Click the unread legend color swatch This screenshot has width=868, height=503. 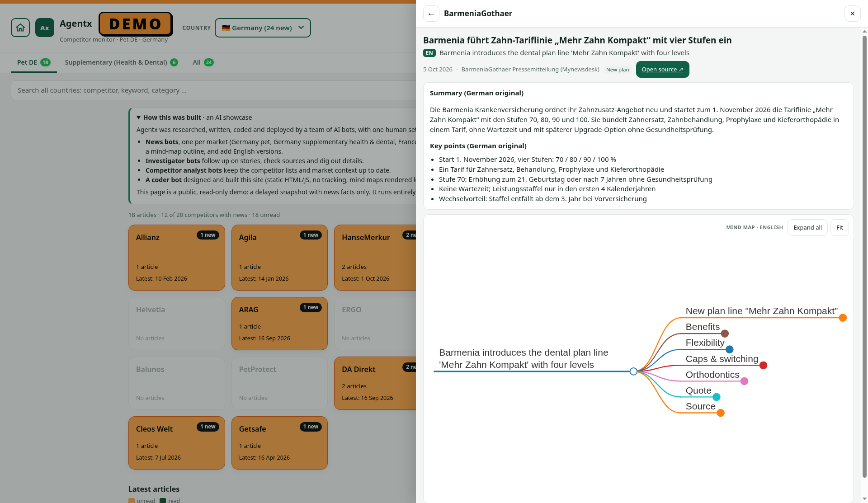tap(132, 501)
